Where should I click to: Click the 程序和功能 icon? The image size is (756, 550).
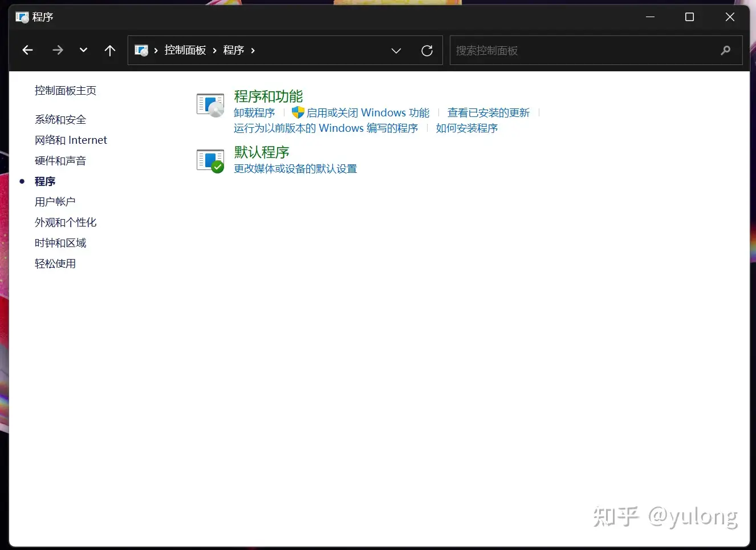coord(210,105)
